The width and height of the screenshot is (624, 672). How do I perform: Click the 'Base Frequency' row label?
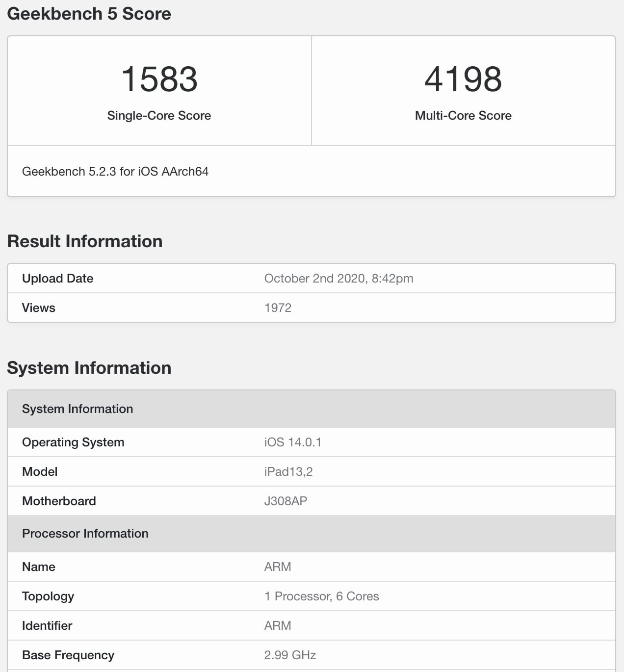(68, 655)
